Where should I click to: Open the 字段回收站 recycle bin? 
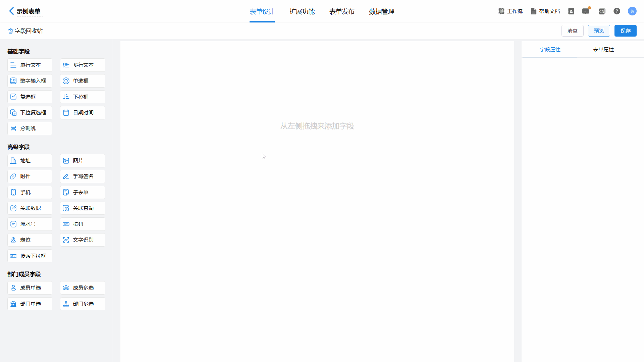(25, 31)
